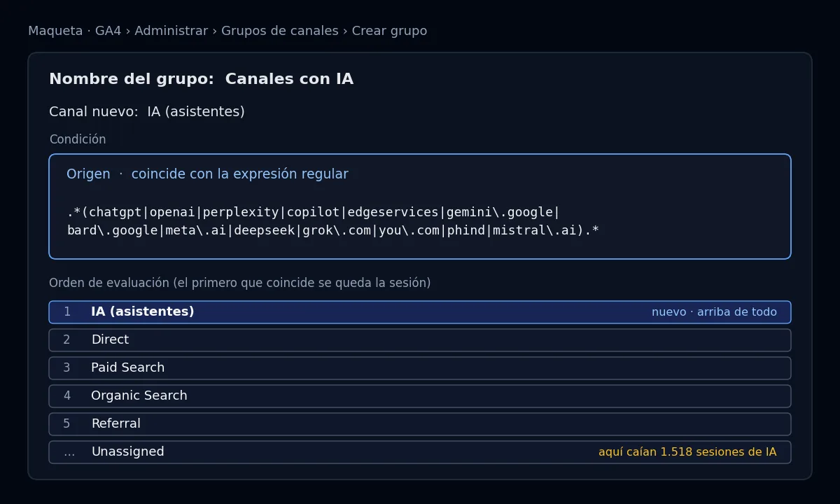Click the regex line starting with 'bard\.google'

pos(333,230)
